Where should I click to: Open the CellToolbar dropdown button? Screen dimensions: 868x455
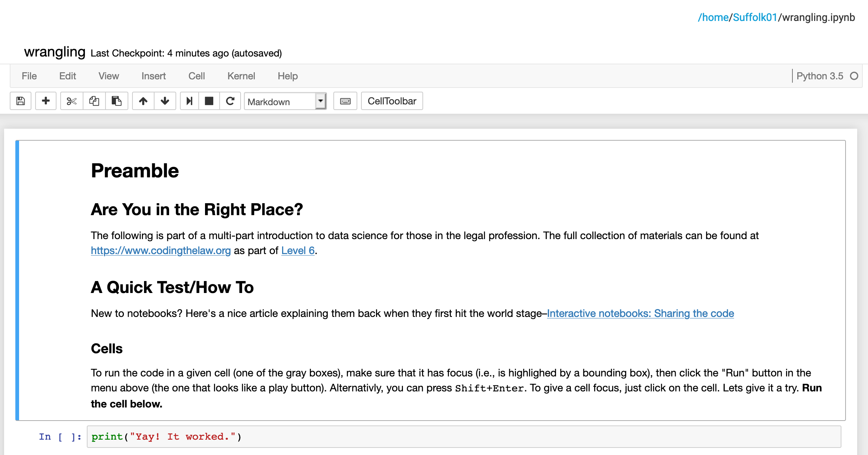pos(392,101)
